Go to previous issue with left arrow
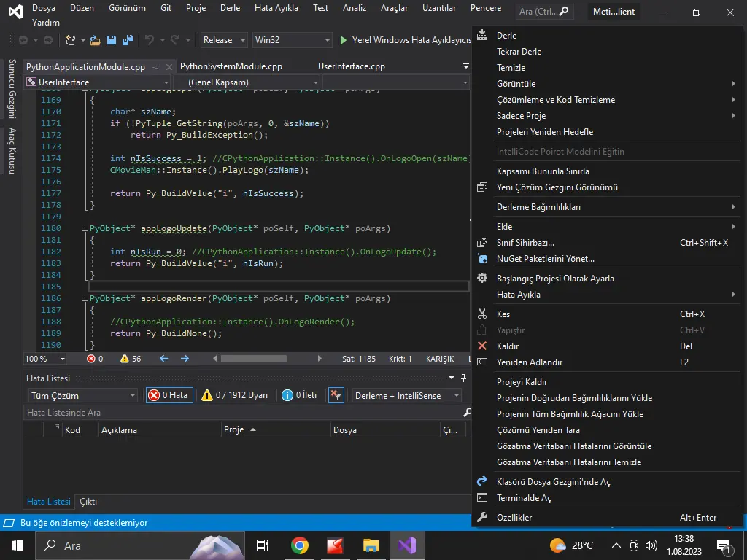747x560 pixels. [163, 359]
